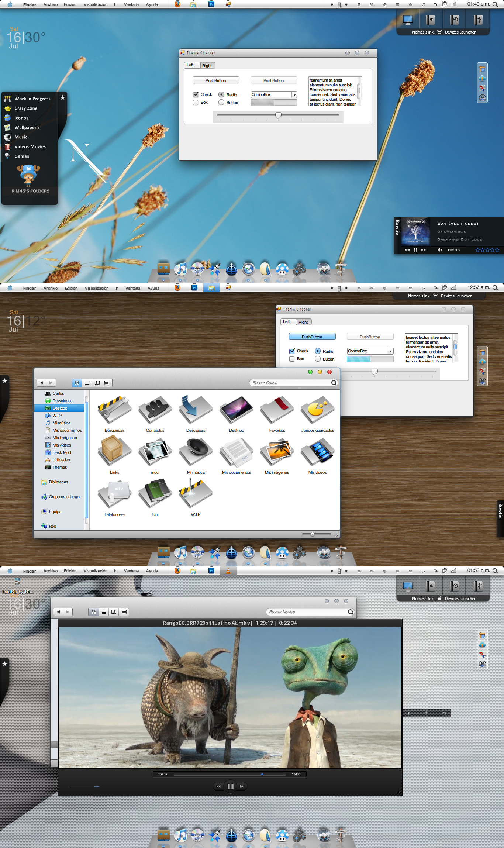
Task: Select Button radio in wood-wallpaper Theme Checker
Action: pyautogui.click(x=318, y=359)
